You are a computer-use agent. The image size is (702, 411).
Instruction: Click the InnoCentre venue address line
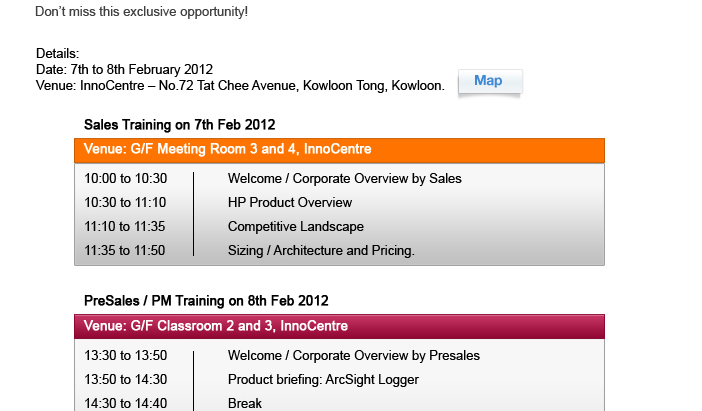[x=240, y=86]
